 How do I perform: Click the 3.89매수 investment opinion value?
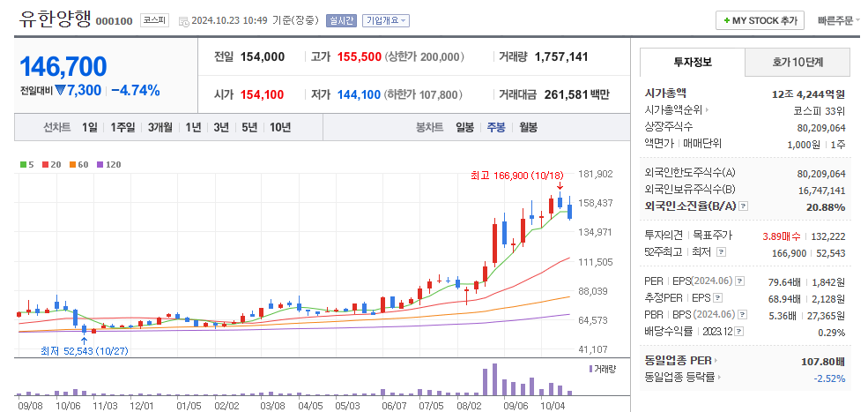(x=782, y=236)
